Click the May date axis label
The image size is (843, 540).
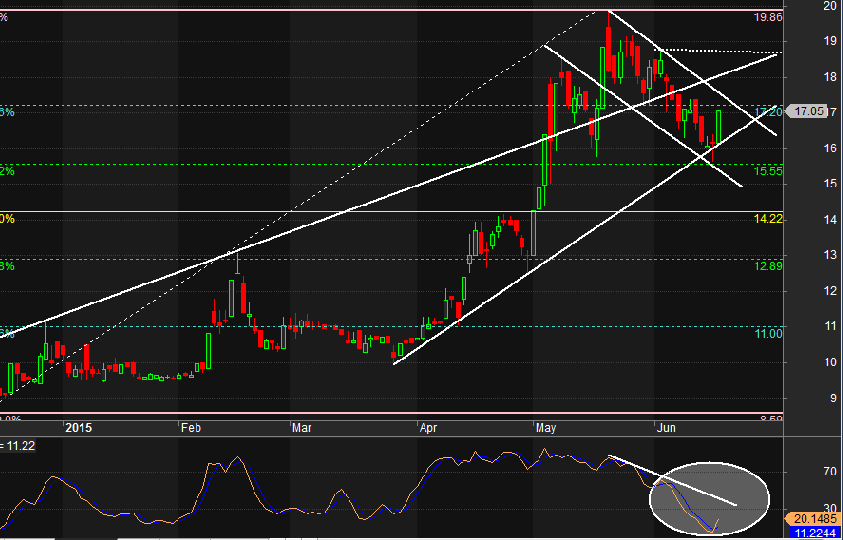[546, 428]
